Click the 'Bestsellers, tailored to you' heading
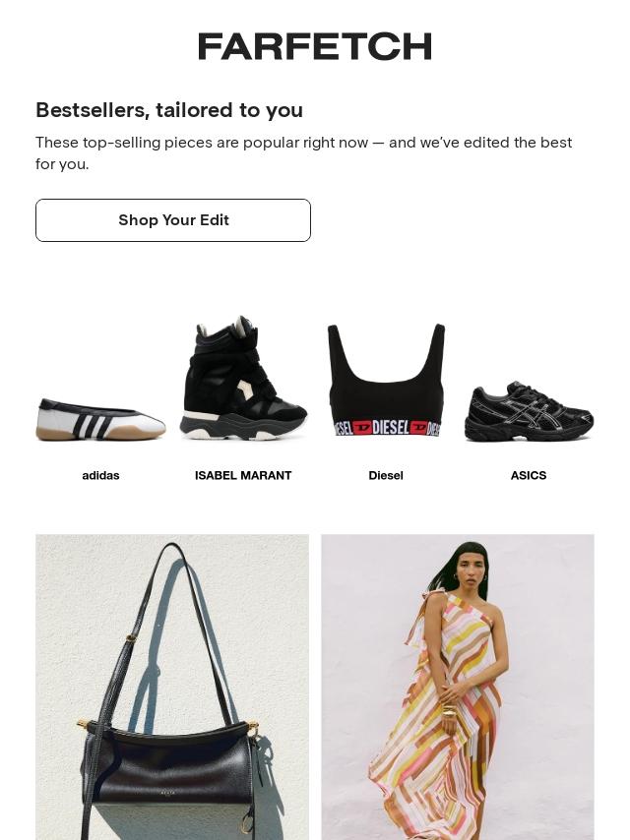This screenshot has height=840, width=630. click(169, 110)
